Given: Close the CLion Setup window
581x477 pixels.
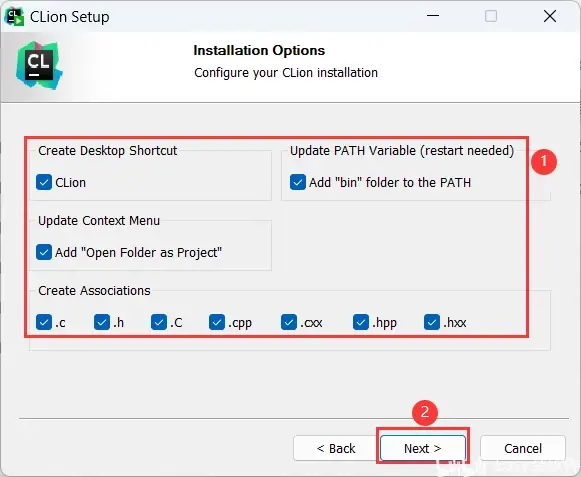Looking at the screenshot, I should (x=550, y=16).
